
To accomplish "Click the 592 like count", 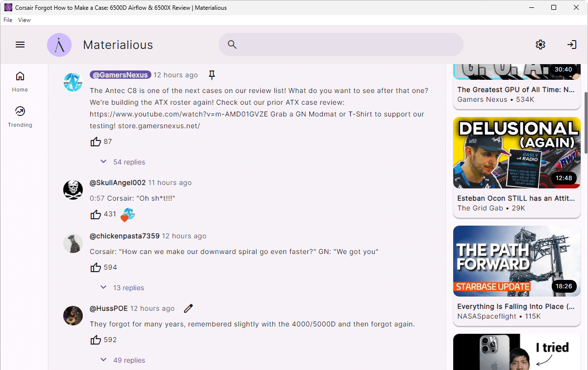I will coord(110,340).
